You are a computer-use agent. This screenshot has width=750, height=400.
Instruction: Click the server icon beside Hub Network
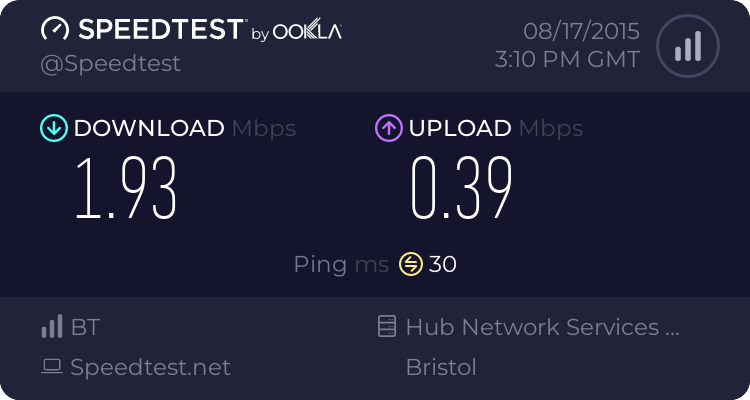(x=385, y=327)
